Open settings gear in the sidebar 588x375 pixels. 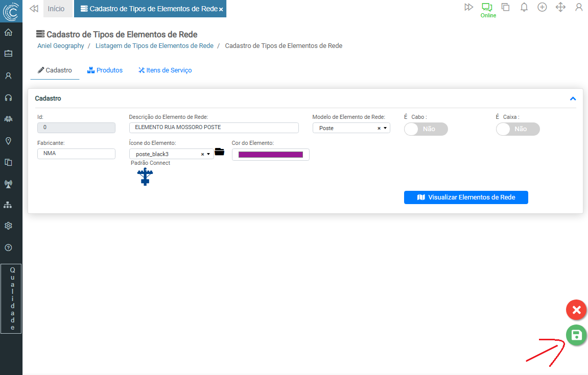click(8, 226)
